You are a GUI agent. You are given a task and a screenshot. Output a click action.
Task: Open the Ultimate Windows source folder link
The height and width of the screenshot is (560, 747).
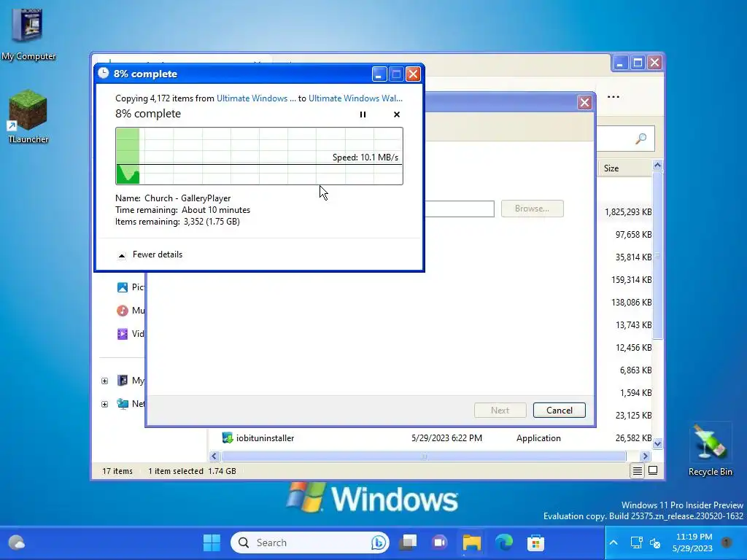(256, 98)
